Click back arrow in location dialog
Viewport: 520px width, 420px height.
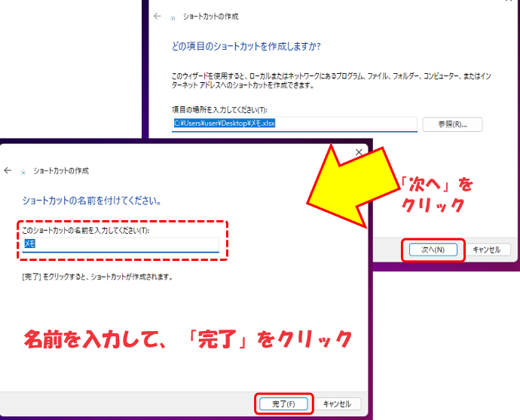pos(158,16)
